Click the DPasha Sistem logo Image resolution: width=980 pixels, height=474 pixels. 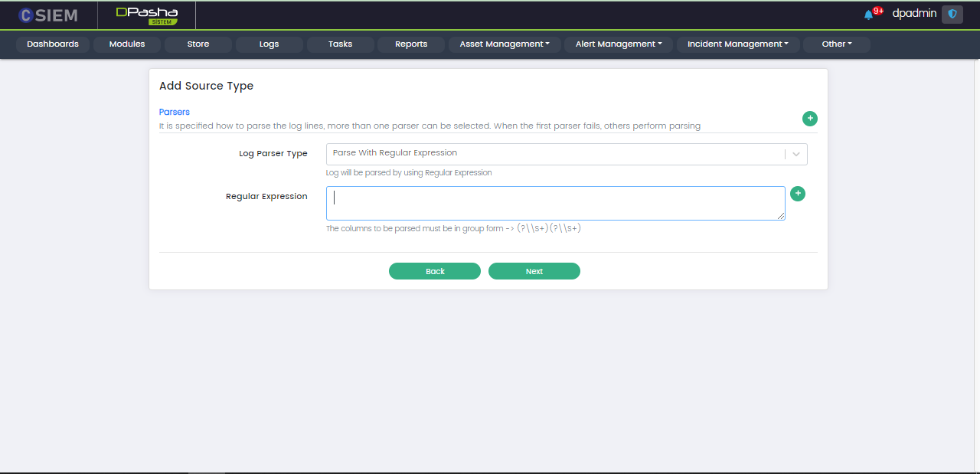pyautogui.click(x=146, y=15)
